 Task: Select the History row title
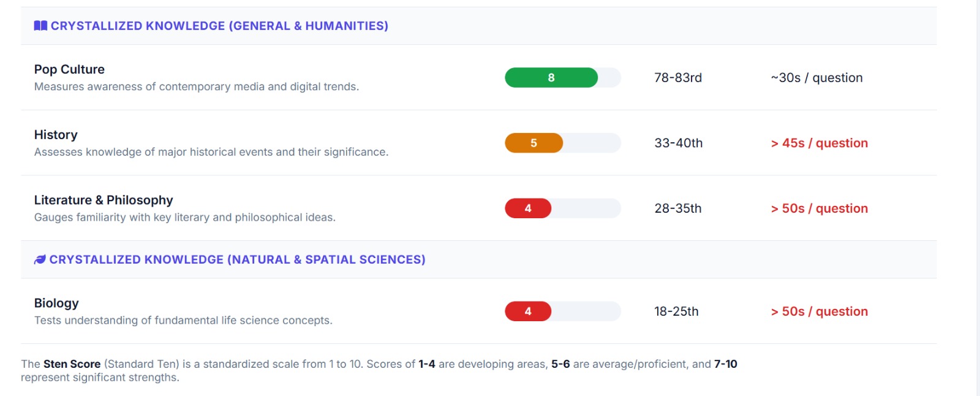[56, 135]
